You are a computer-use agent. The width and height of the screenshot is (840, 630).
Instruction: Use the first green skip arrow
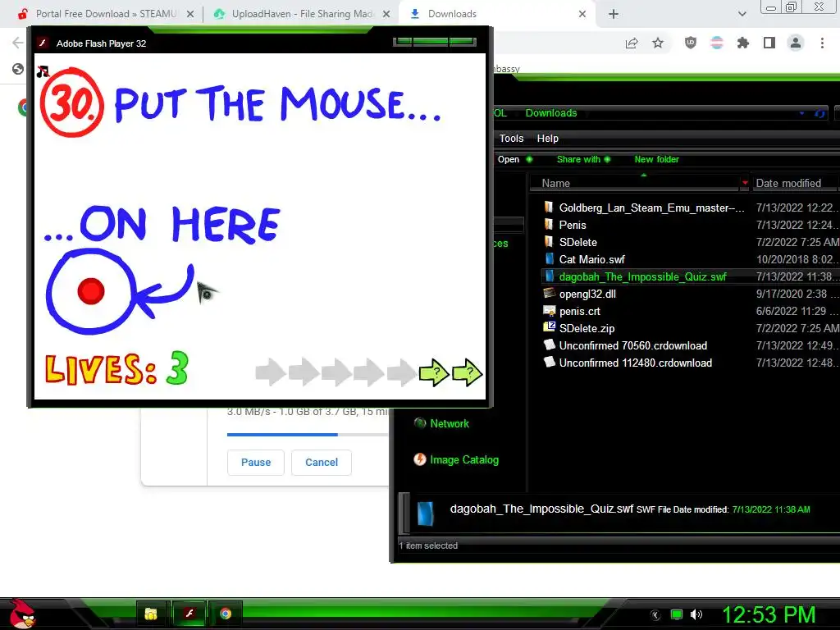pos(434,372)
